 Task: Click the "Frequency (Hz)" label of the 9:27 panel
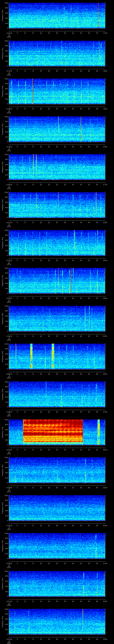(3, 432)
